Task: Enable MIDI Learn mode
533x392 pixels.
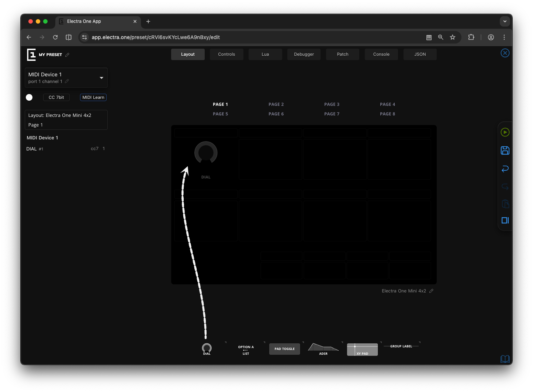Action: click(x=93, y=97)
